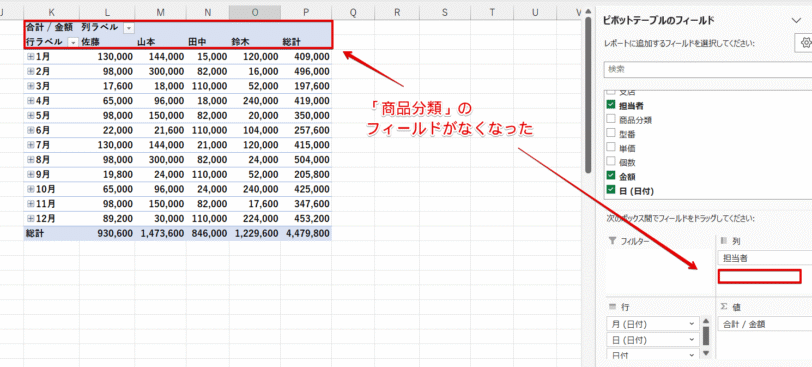Viewport: 812px width, 367px height.
Task: Uncheck the 担当者 field checkbox
Action: pos(611,105)
